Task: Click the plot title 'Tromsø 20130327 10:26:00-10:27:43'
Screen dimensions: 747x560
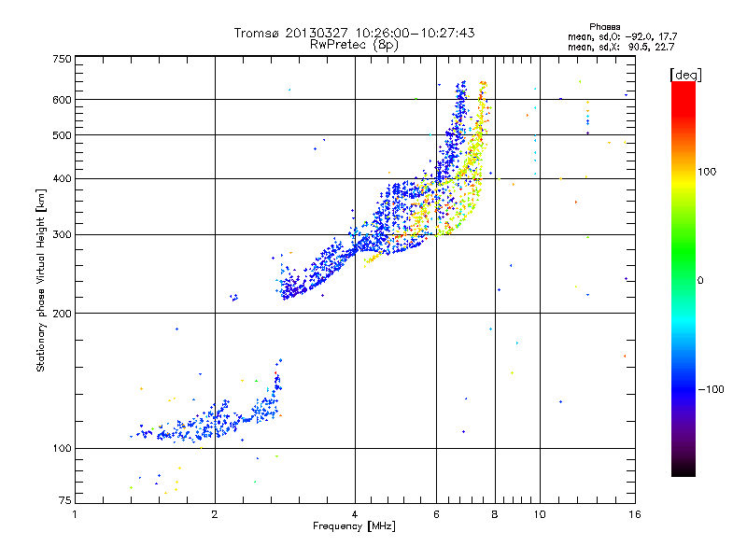Action: click(x=354, y=33)
